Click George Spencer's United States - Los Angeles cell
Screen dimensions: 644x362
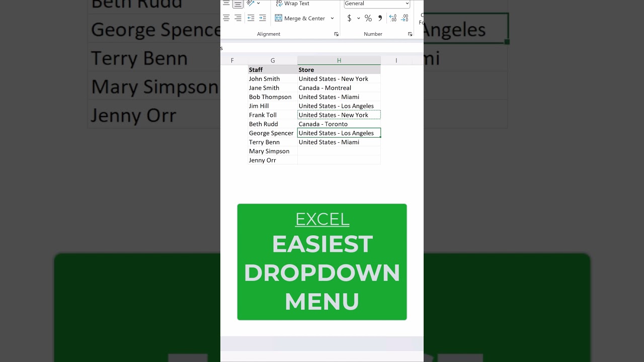point(339,133)
